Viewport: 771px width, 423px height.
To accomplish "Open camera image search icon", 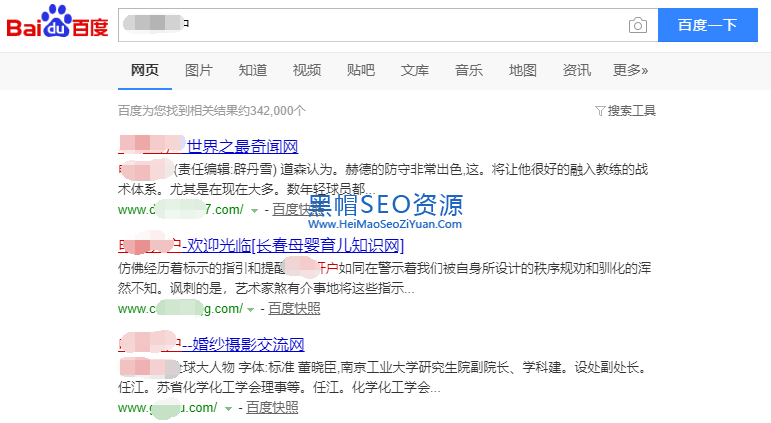I will [x=637, y=25].
